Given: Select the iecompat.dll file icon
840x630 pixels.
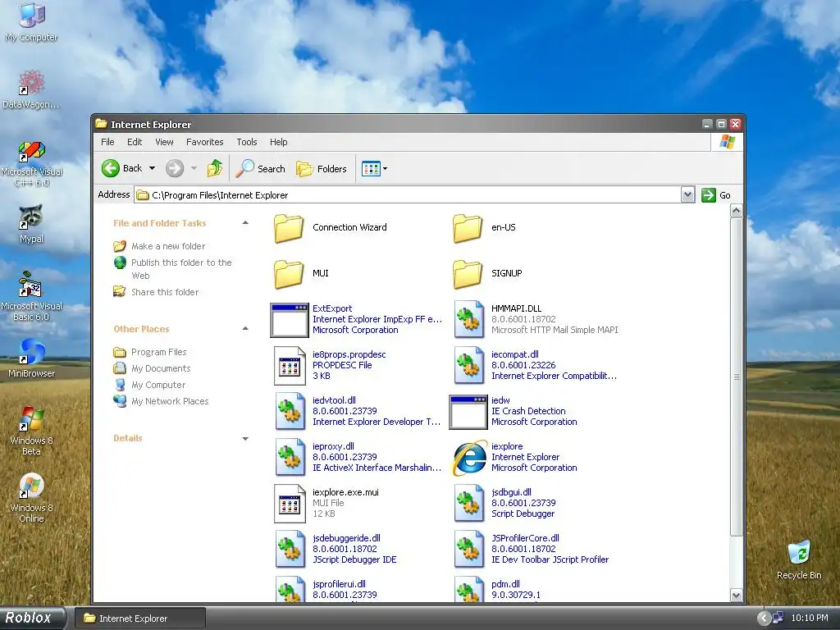Looking at the screenshot, I should coord(468,365).
